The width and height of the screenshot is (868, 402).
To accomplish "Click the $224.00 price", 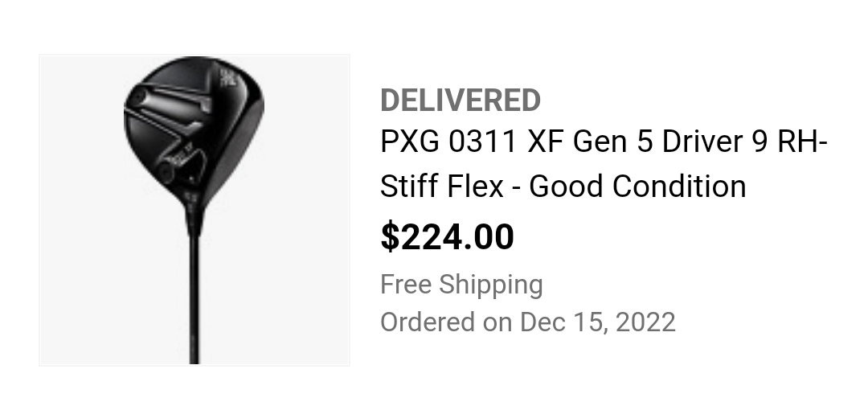I will (447, 237).
